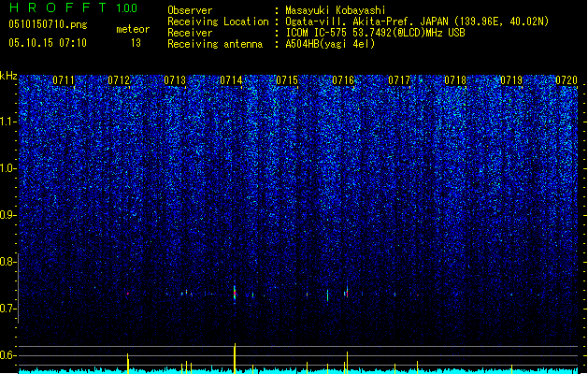Click receiver text ICOM IC-575 53.7492 MHz USB
588x374 pixels.
pos(375,33)
